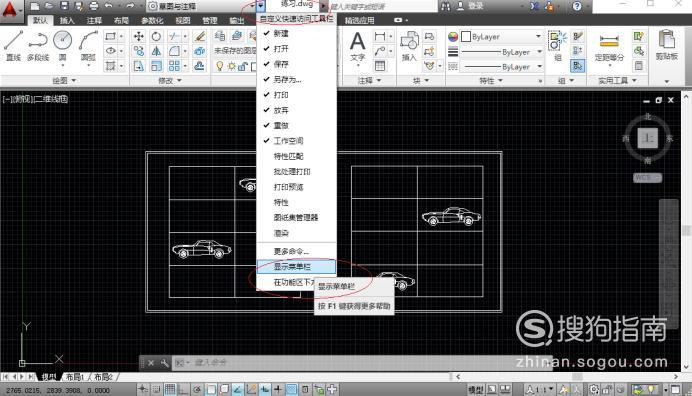Image resolution: width=692 pixels, height=396 pixels.
Task: Choose 打印预览 from the menu
Action: pyautogui.click(x=297, y=187)
